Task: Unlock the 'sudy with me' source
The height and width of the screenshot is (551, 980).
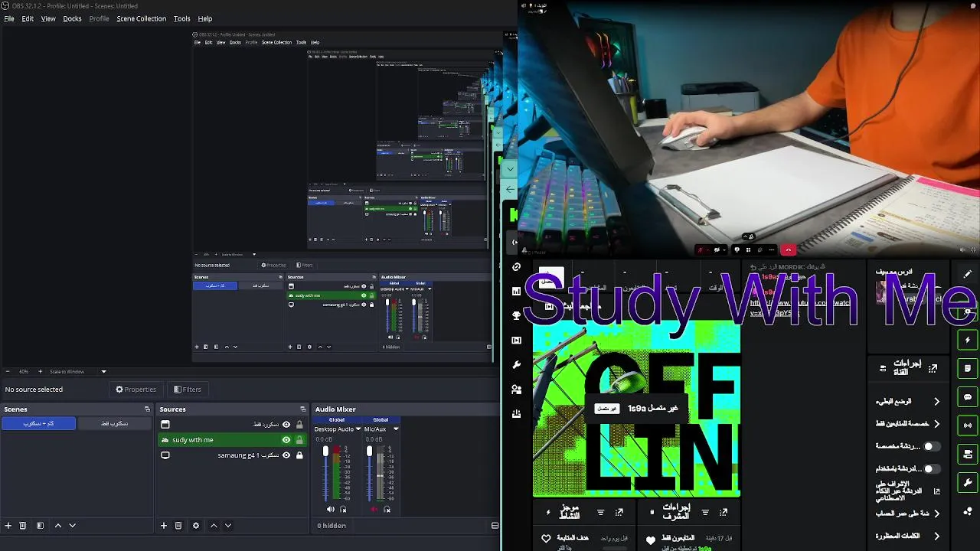Action: [x=299, y=440]
